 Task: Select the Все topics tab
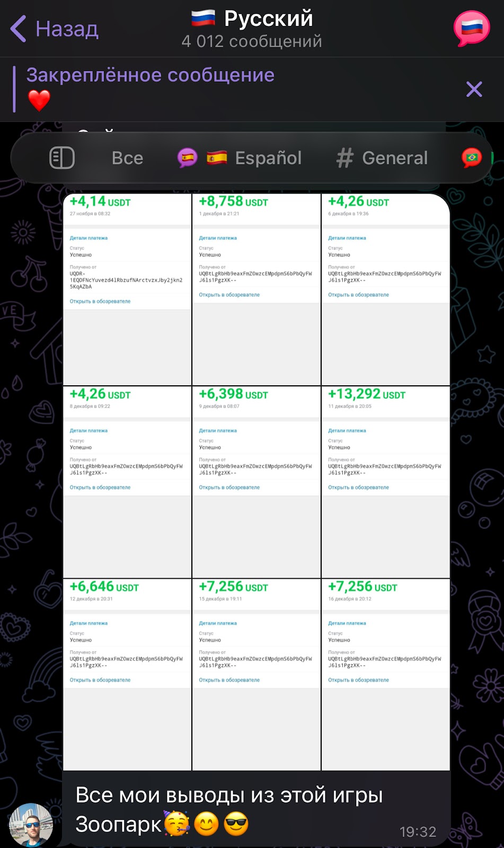click(128, 158)
